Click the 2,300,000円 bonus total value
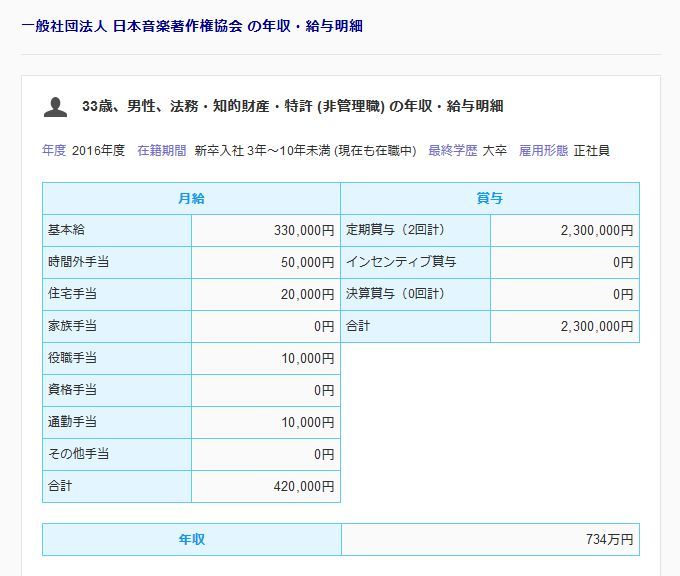Screen dimensions: 680x576 [596, 327]
